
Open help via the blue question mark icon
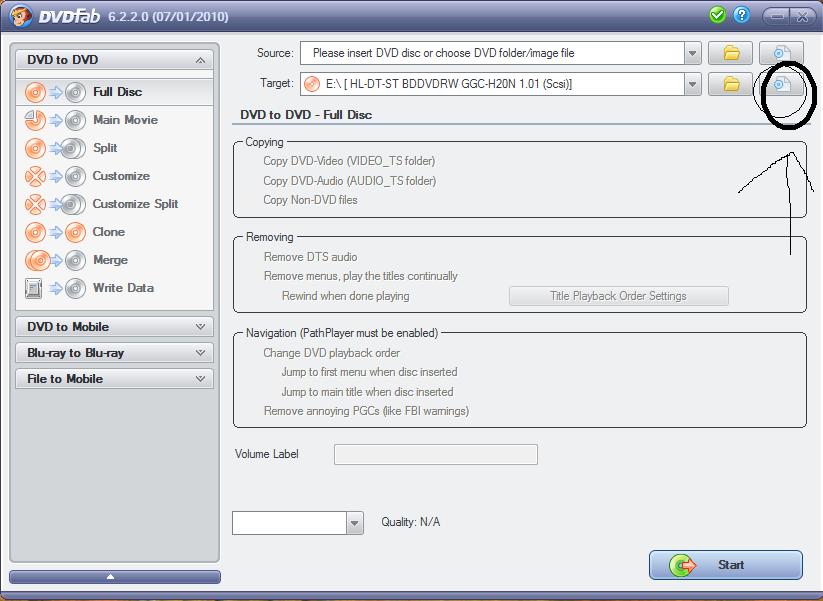tap(741, 15)
